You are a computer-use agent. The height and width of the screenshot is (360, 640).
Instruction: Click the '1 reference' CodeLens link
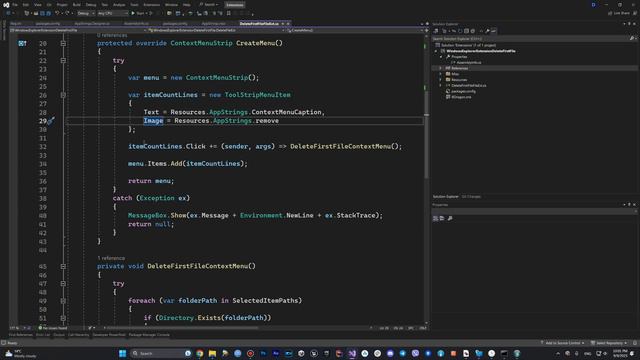click(111, 258)
